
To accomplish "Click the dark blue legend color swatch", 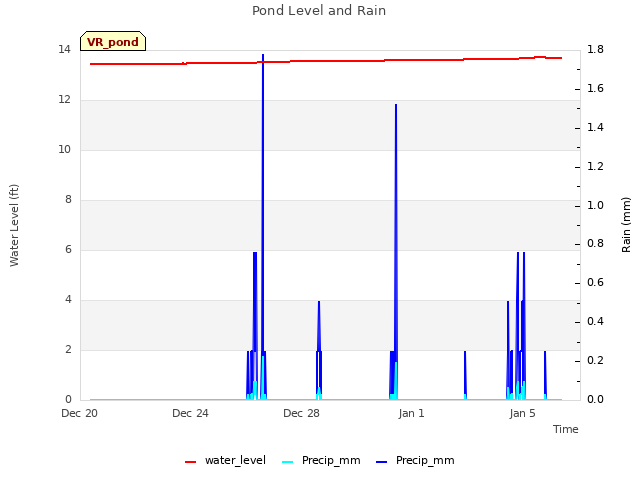I will (382, 462).
